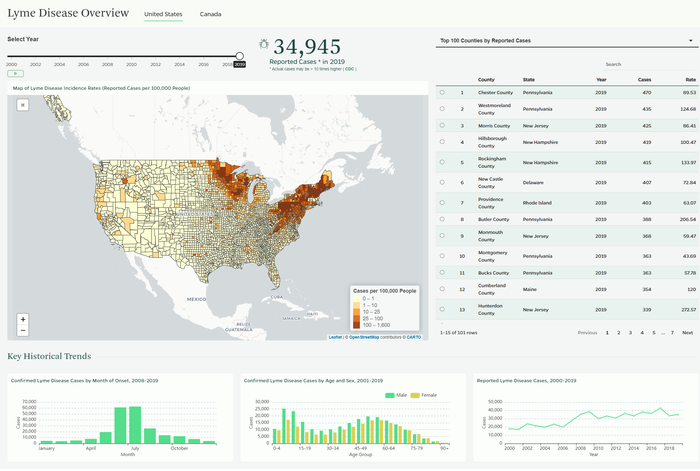Click the 'New Hampshire' cell for Rockingham County
Viewport: 700px width, 471px height.
540,163
